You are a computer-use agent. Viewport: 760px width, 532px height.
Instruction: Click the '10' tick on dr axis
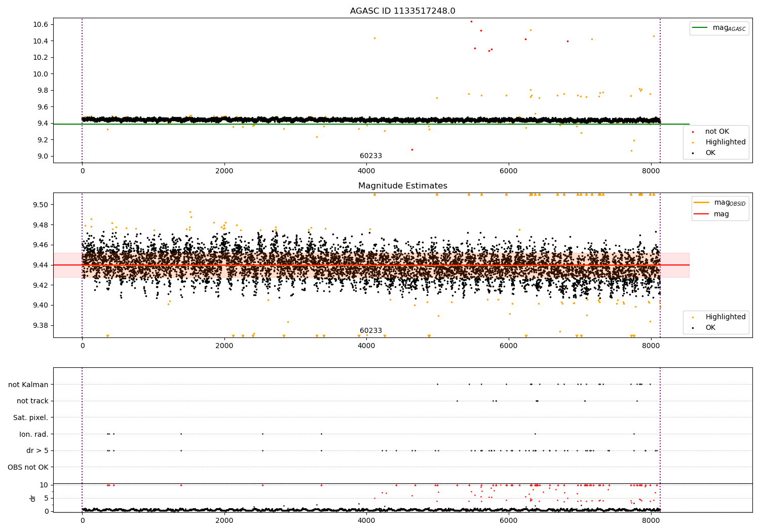pyautogui.click(x=44, y=485)
